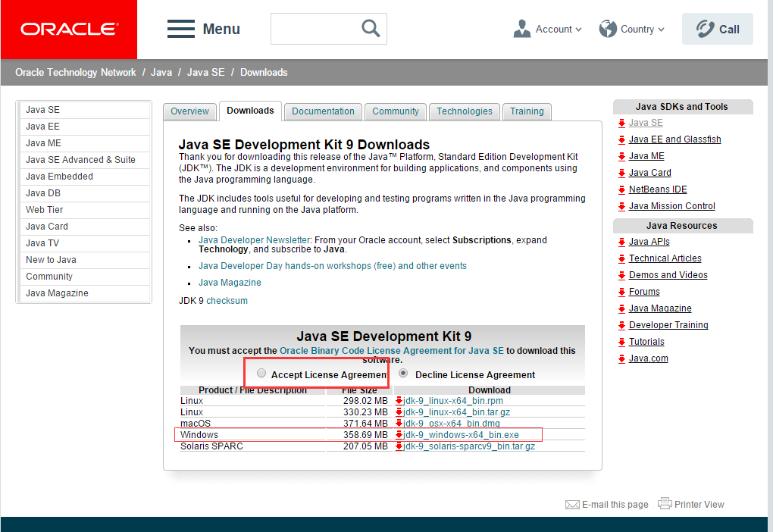Click red arrow icon beside Java Card in the right column
Screen dimensions: 773x532
pyautogui.click(x=621, y=173)
